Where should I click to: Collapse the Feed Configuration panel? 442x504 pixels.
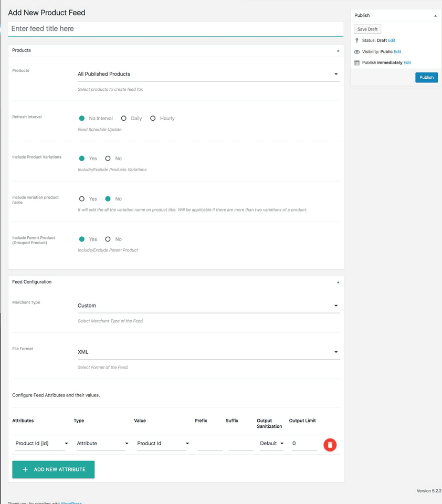(338, 282)
